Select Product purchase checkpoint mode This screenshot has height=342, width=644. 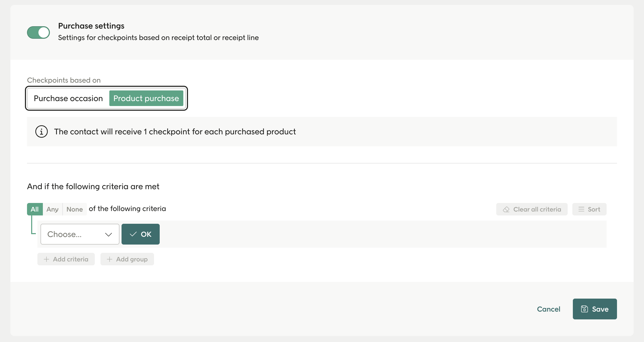tap(146, 98)
